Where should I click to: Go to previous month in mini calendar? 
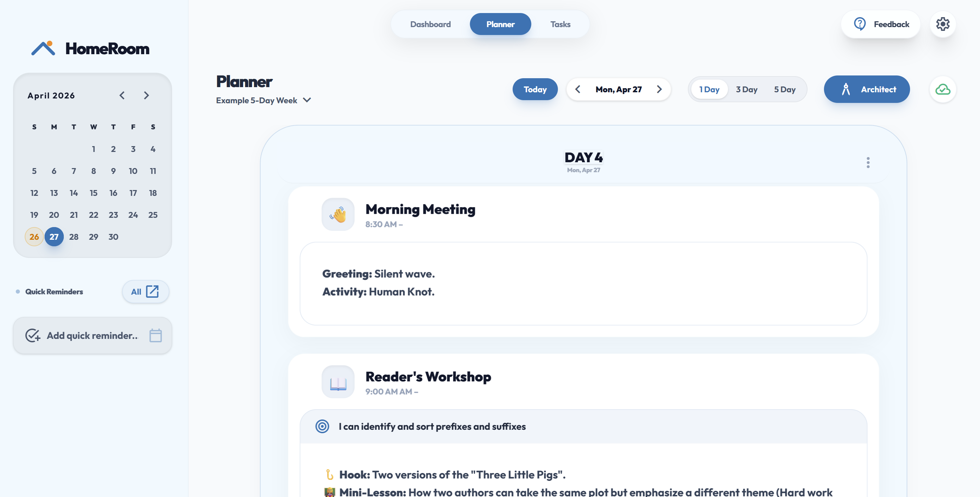122,95
